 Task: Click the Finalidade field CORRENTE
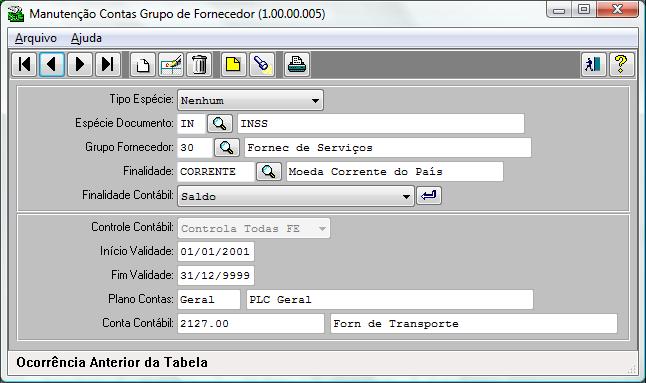click(215, 171)
